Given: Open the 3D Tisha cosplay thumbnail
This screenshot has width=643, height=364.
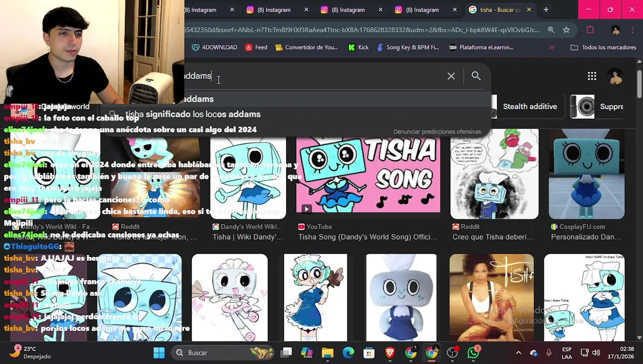Looking at the screenshot, I should [x=587, y=174].
